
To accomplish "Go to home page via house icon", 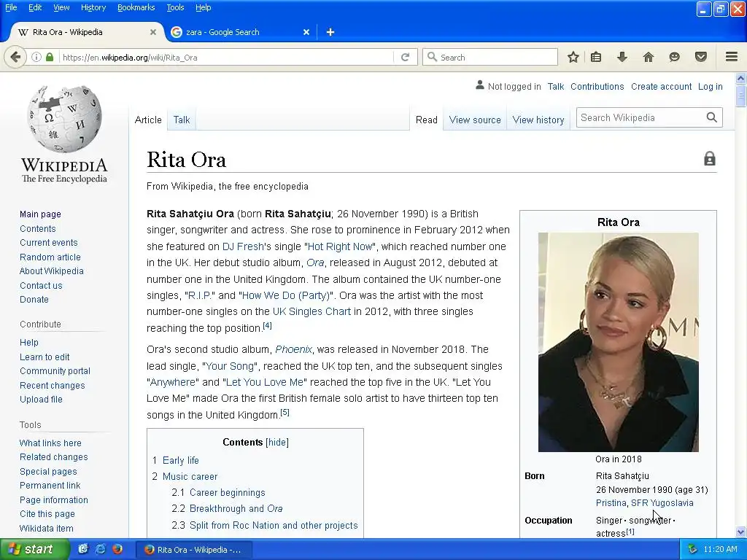I will point(648,57).
